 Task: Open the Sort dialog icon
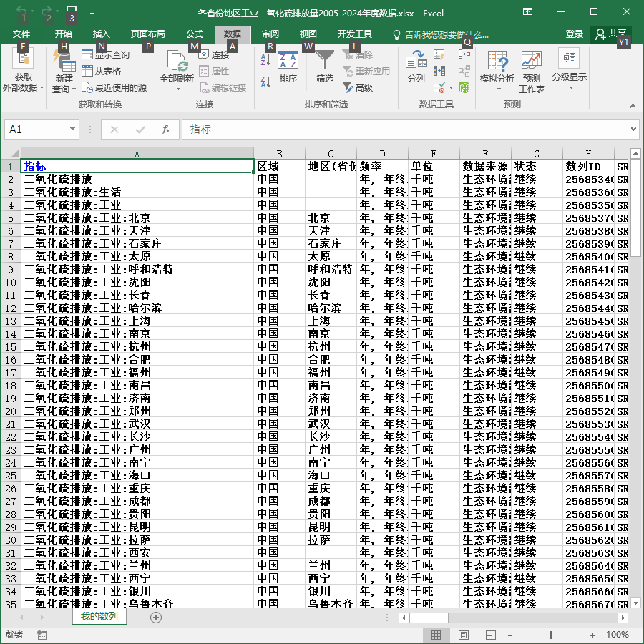click(288, 60)
